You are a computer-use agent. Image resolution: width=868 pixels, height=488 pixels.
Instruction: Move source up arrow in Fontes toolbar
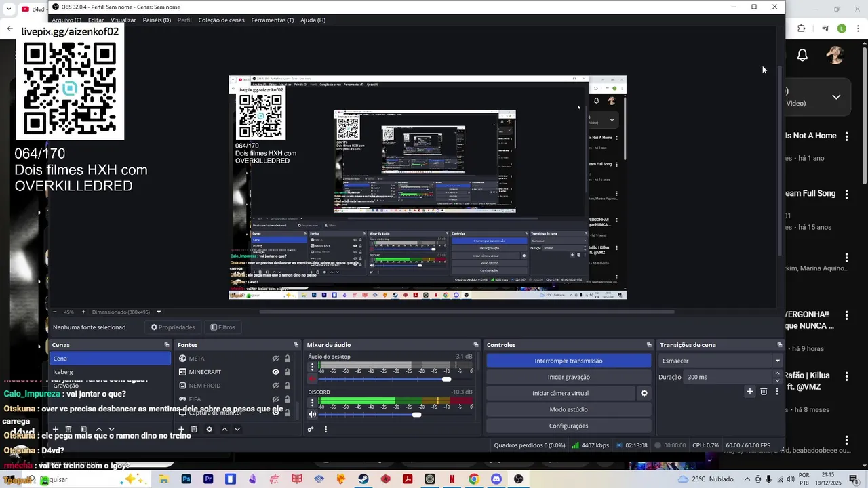click(224, 429)
